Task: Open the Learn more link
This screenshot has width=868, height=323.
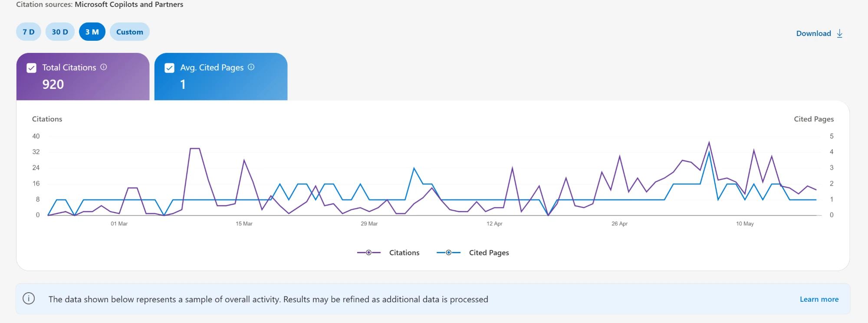Action: tap(819, 299)
